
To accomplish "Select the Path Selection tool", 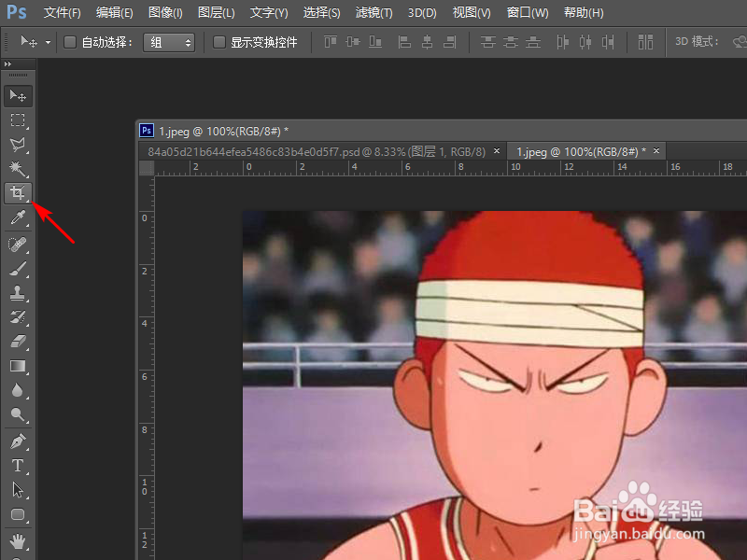I will (18, 490).
